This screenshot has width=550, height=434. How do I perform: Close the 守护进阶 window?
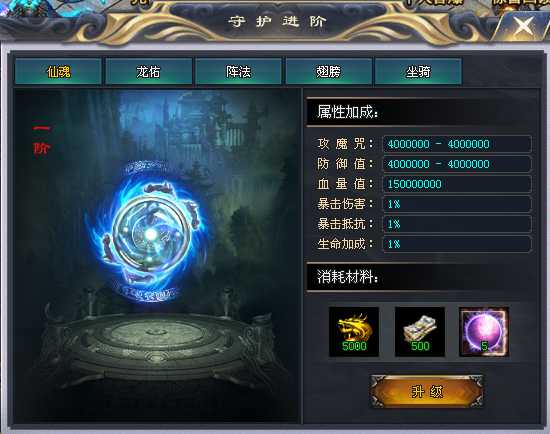pyautogui.click(x=523, y=25)
